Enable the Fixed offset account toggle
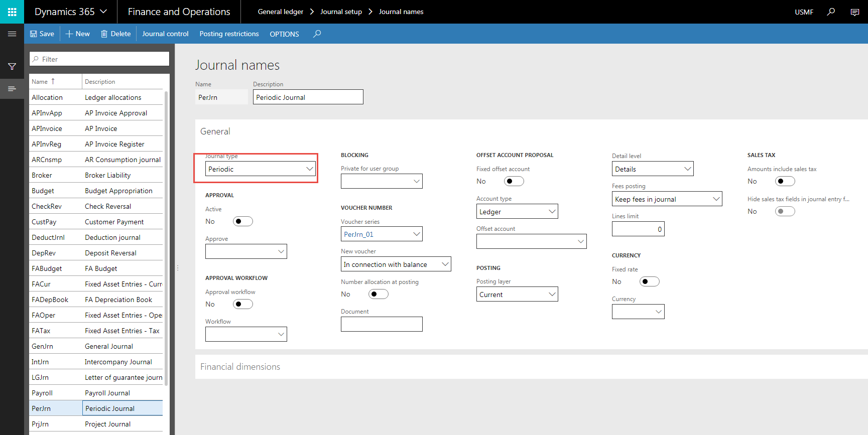The image size is (868, 435). [x=514, y=181]
